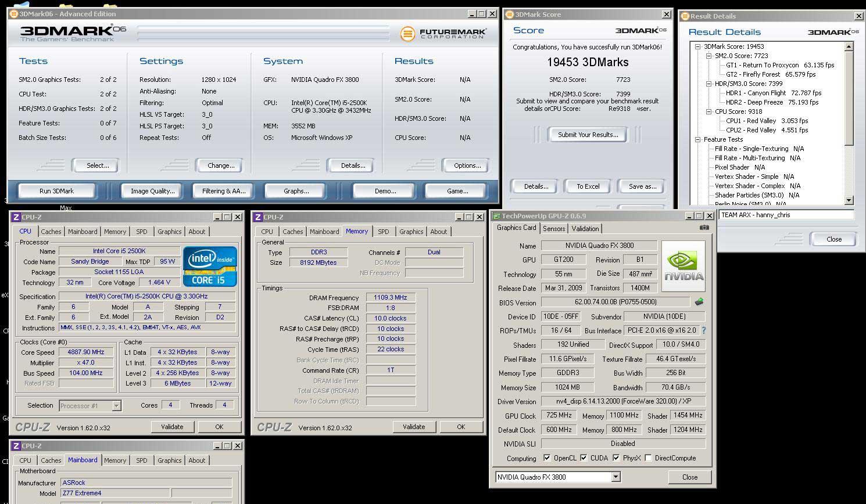Click the Close button in GPU-Z

pos(690,477)
